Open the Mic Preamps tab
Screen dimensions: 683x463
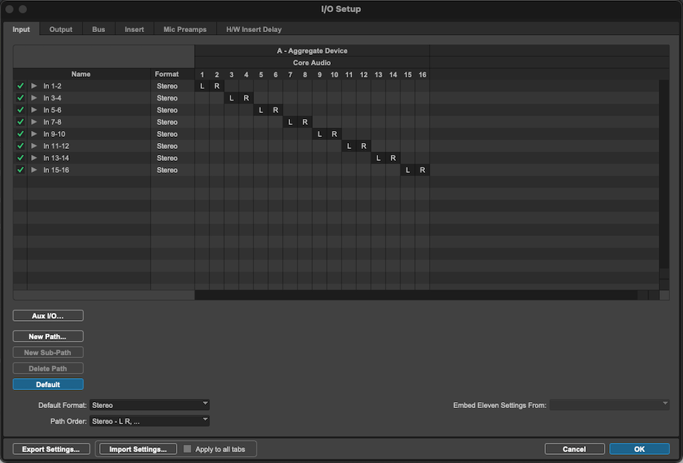click(x=185, y=30)
